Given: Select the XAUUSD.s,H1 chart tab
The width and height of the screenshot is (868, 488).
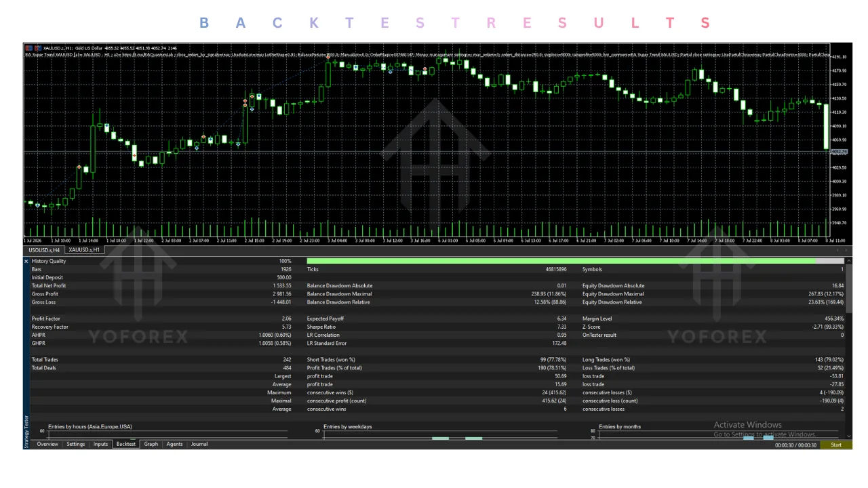Looking at the screenshot, I should click(x=85, y=250).
